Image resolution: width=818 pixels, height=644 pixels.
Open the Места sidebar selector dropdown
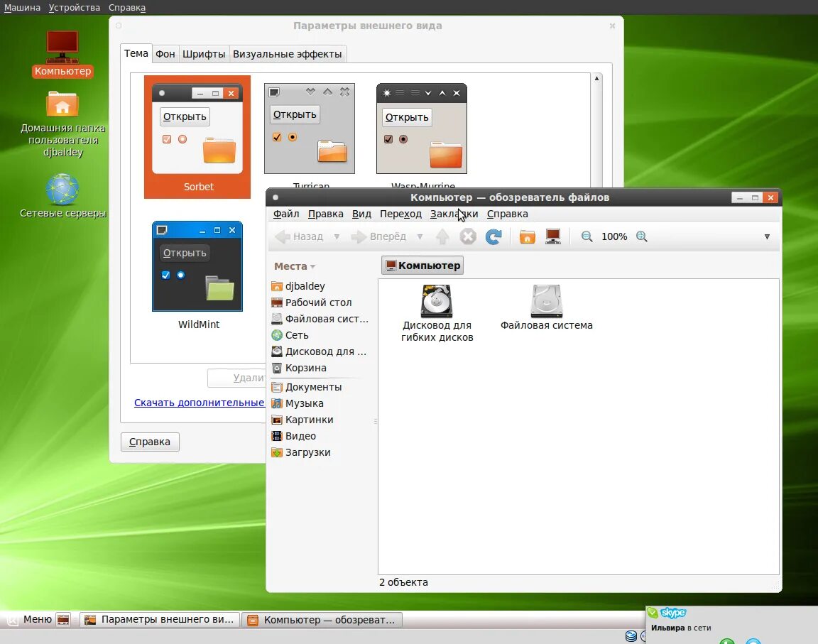295,266
